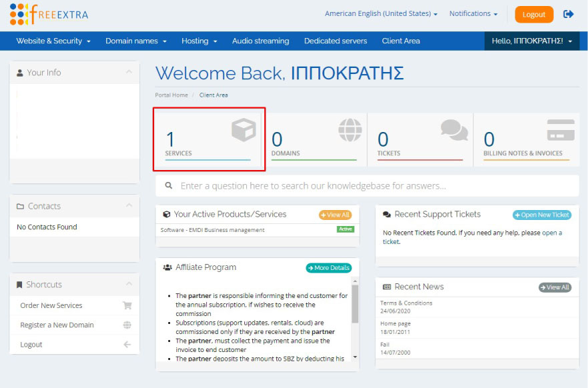Collapse the Shortcuts panel
588x388 pixels.
click(x=129, y=285)
